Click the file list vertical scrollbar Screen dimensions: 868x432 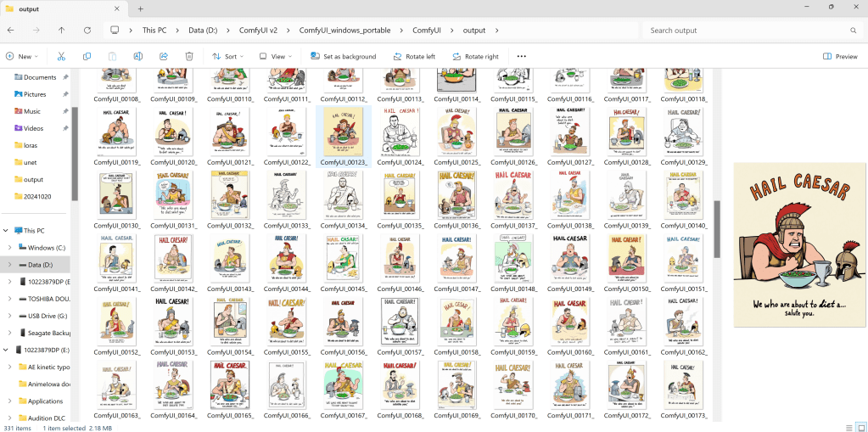point(717,229)
